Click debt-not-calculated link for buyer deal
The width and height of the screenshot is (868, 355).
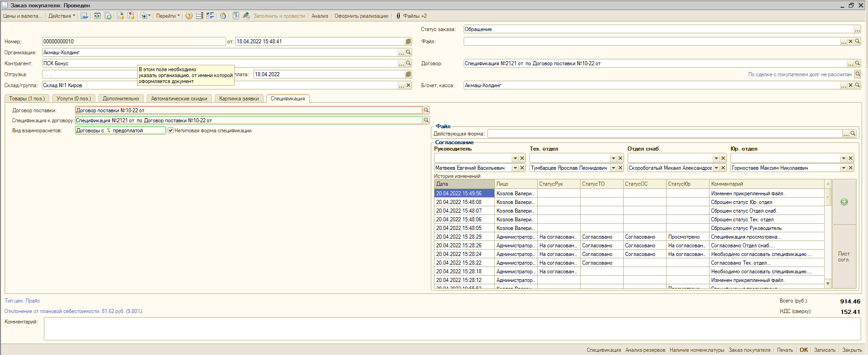pos(800,74)
